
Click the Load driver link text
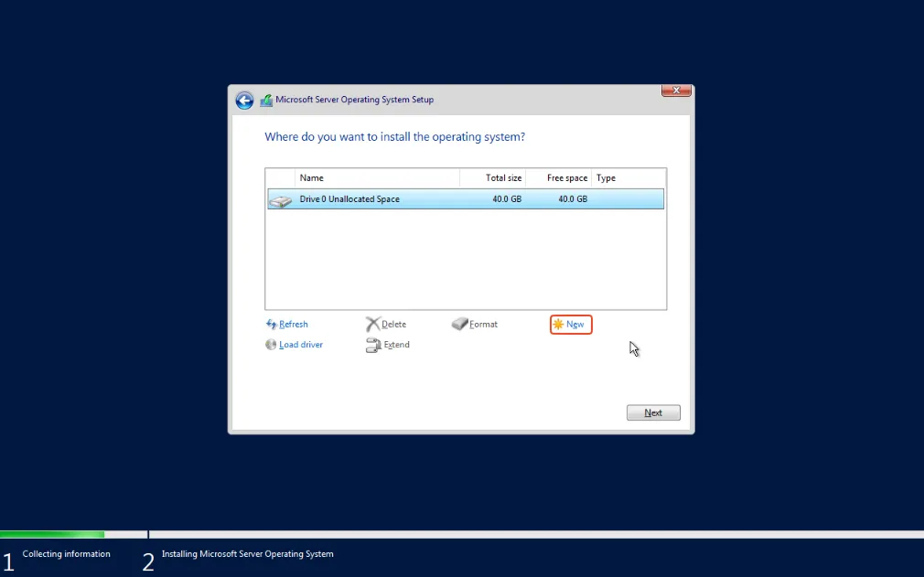point(300,344)
